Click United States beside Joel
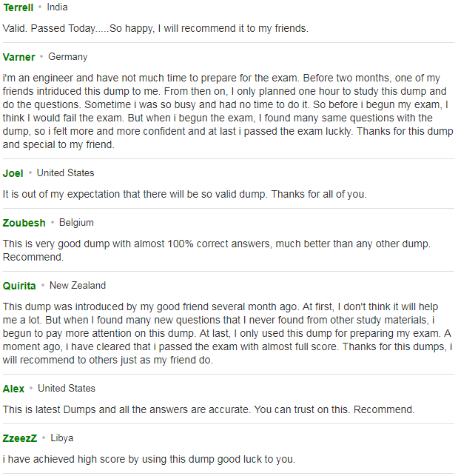 [x=66, y=173]
